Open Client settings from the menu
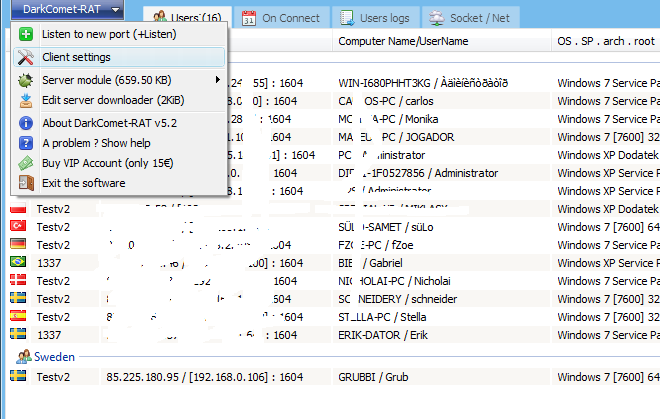 [120, 57]
